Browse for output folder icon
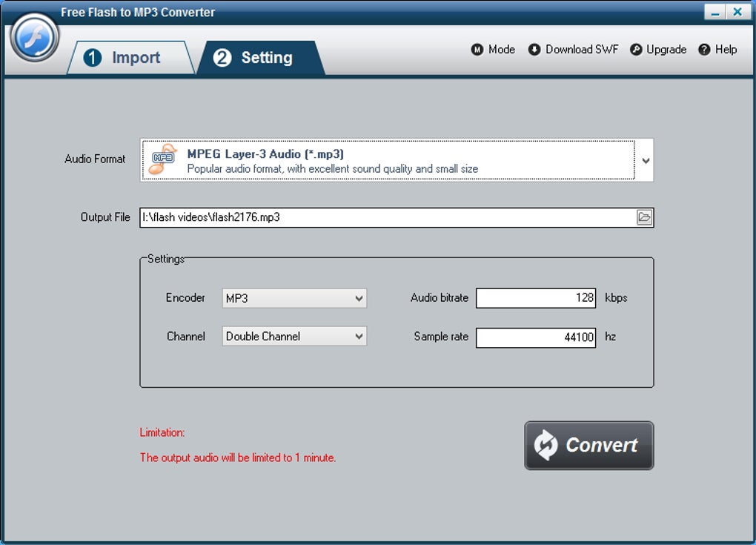The height and width of the screenshot is (545, 756). point(644,217)
